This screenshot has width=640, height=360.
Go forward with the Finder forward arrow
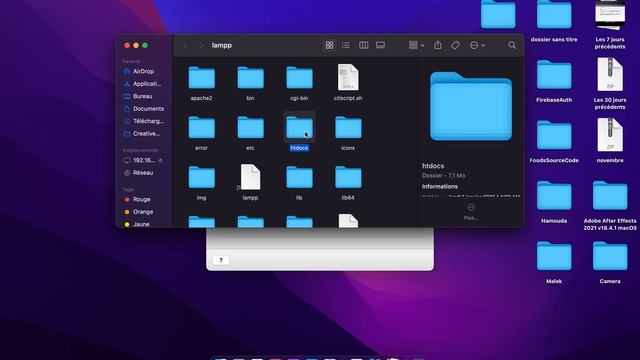point(201,45)
